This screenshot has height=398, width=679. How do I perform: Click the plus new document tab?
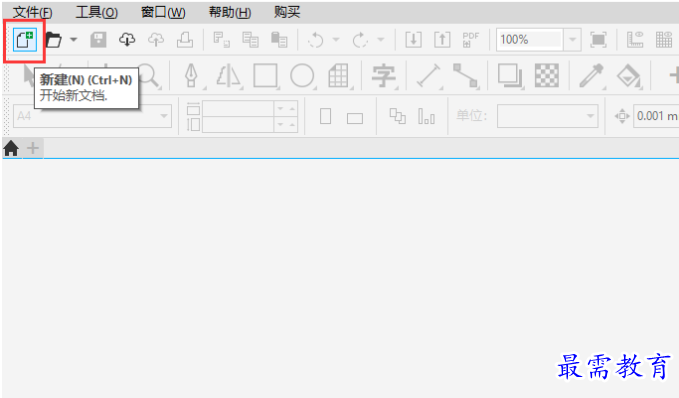(33, 149)
